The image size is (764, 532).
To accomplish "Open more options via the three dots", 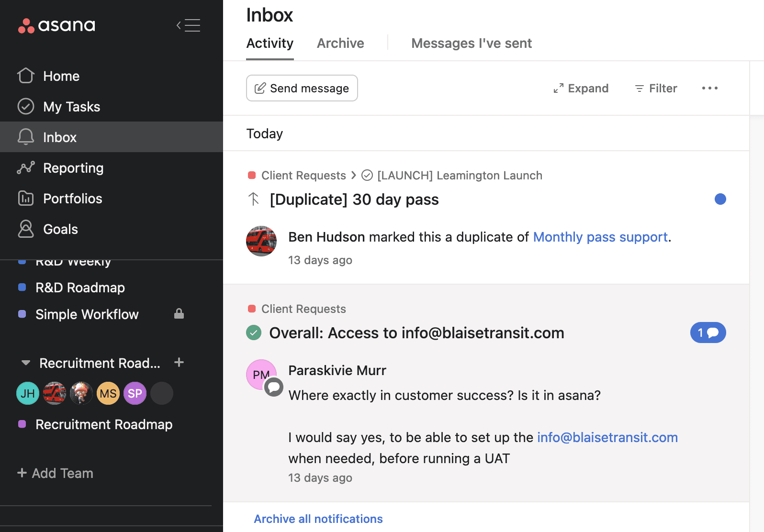I will pyautogui.click(x=710, y=88).
